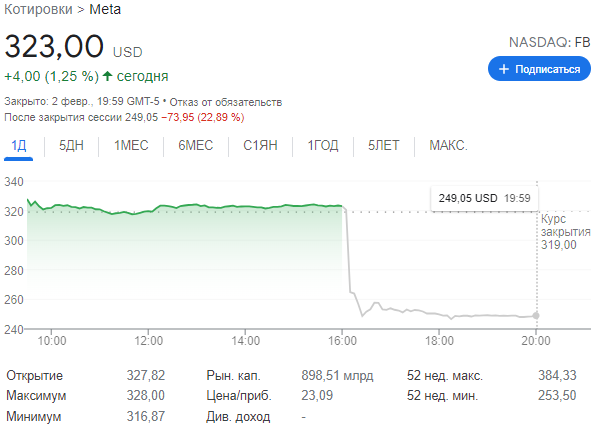Screen dimensions: 600x434
Task: Open the Отказ от обязательств link
Action: pyautogui.click(x=228, y=102)
